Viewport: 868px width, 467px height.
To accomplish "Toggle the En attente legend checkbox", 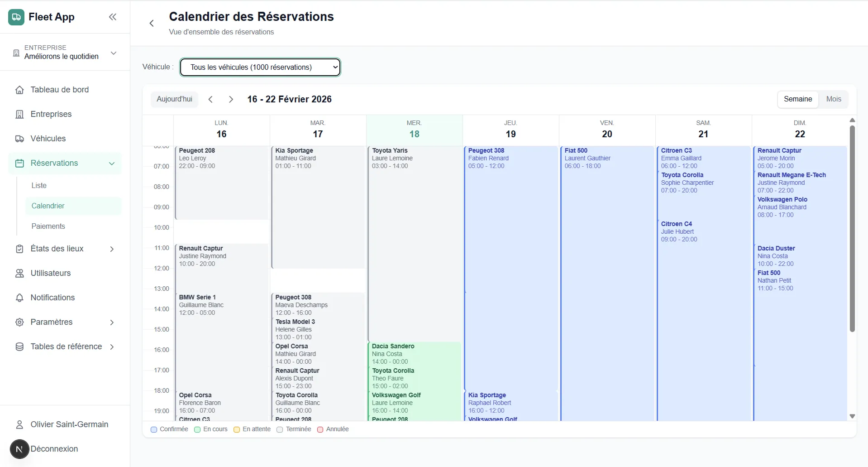I will click(237, 429).
